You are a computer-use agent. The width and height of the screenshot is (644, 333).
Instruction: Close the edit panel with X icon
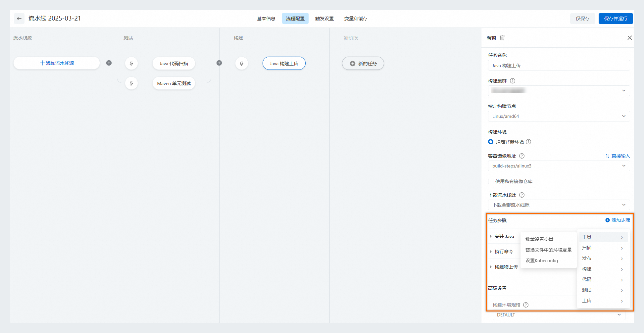click(x=629, y=38)
